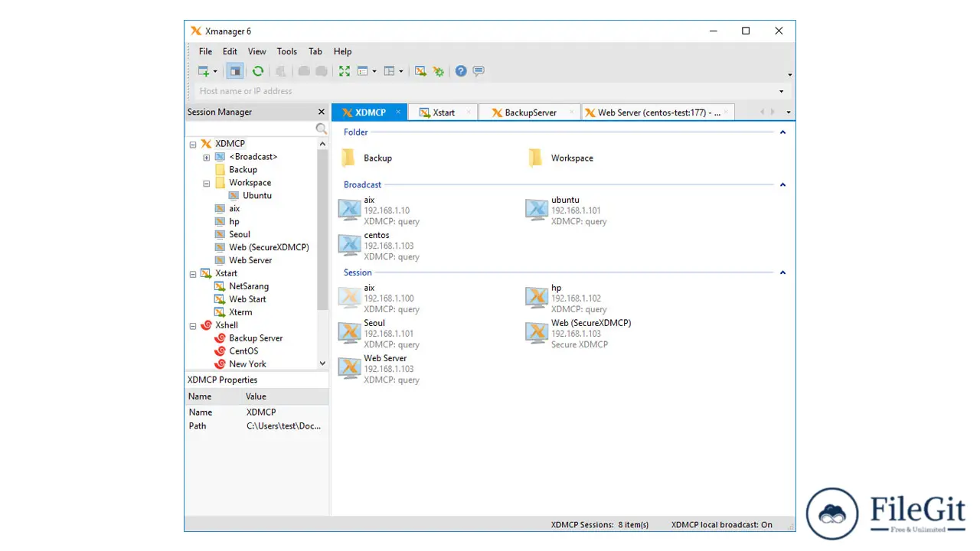Click the Name column header in properties
Image resolution: width=980 pixels, height=551 pixels.
(214, 396)
